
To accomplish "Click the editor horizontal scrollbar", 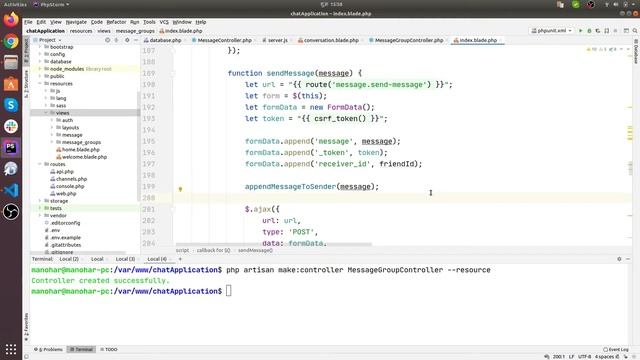I will 273,244.
